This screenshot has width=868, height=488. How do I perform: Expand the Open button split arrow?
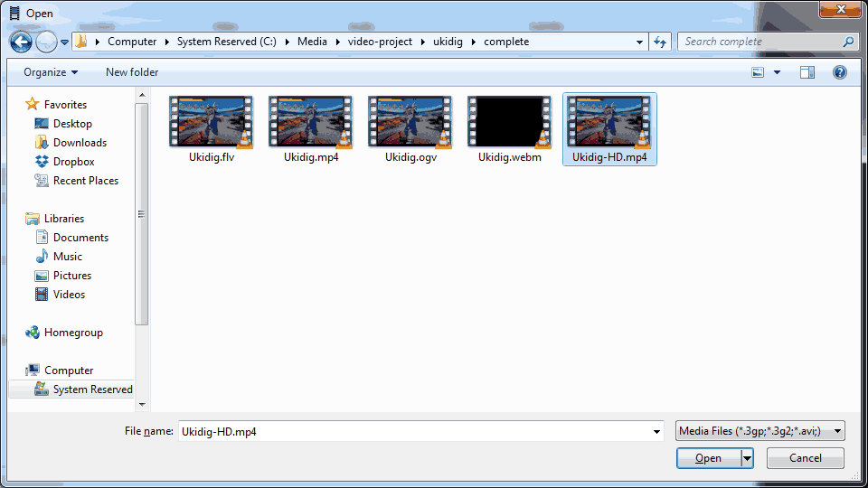[x=748, y=458]
